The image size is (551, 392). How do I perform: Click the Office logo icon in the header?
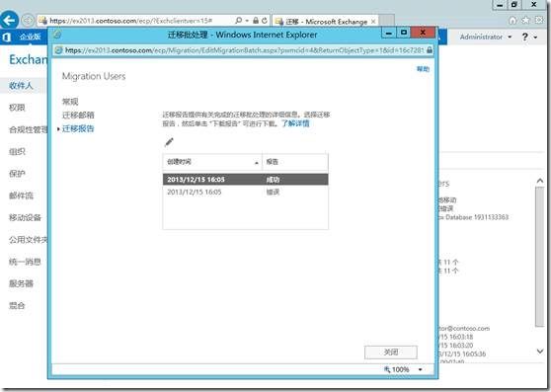pos(6,37)
